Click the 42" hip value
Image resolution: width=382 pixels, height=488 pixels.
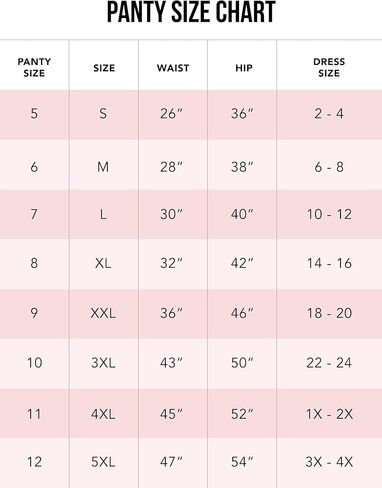[x=242, y=263]
